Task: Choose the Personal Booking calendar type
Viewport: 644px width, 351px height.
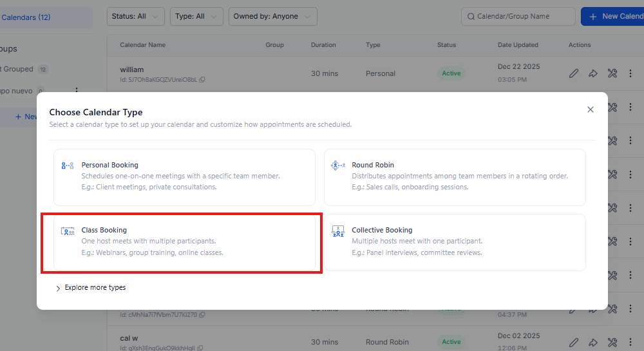Action: (184, 176)
